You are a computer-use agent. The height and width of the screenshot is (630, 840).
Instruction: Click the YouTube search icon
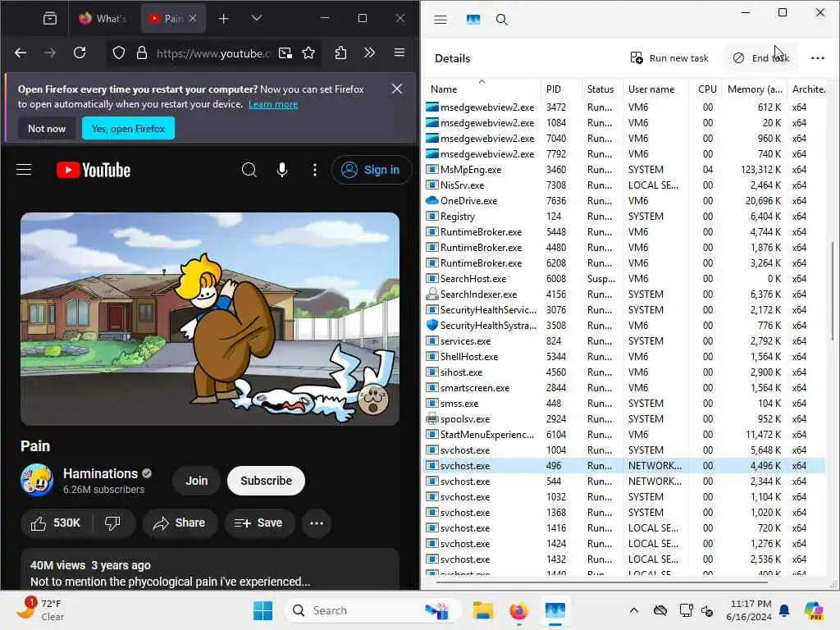[x=249, y=170]
